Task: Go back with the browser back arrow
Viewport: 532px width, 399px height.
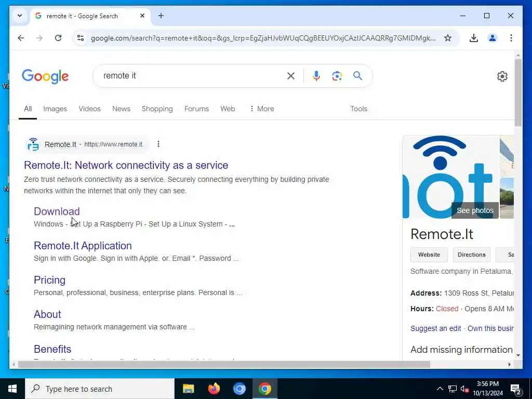Action: 21,38
